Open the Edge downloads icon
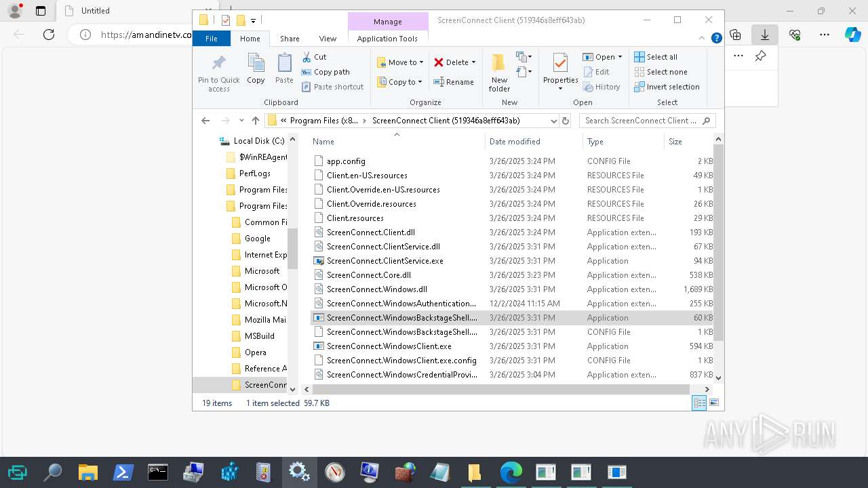This screenshot has height=488, width=868. [765, 34]
